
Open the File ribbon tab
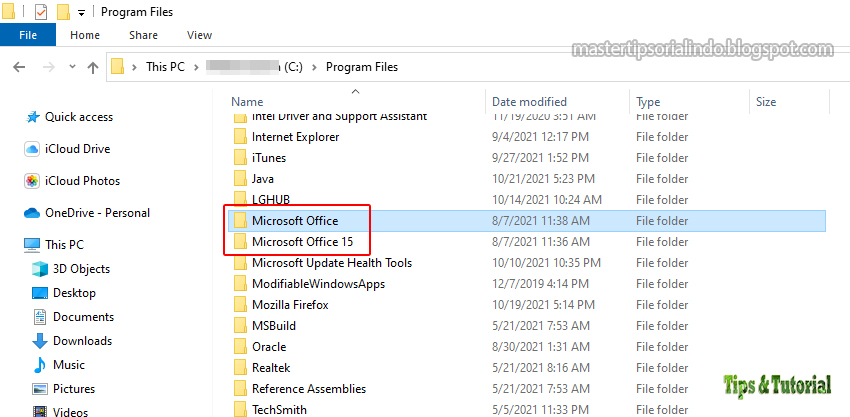pos(28,35)
